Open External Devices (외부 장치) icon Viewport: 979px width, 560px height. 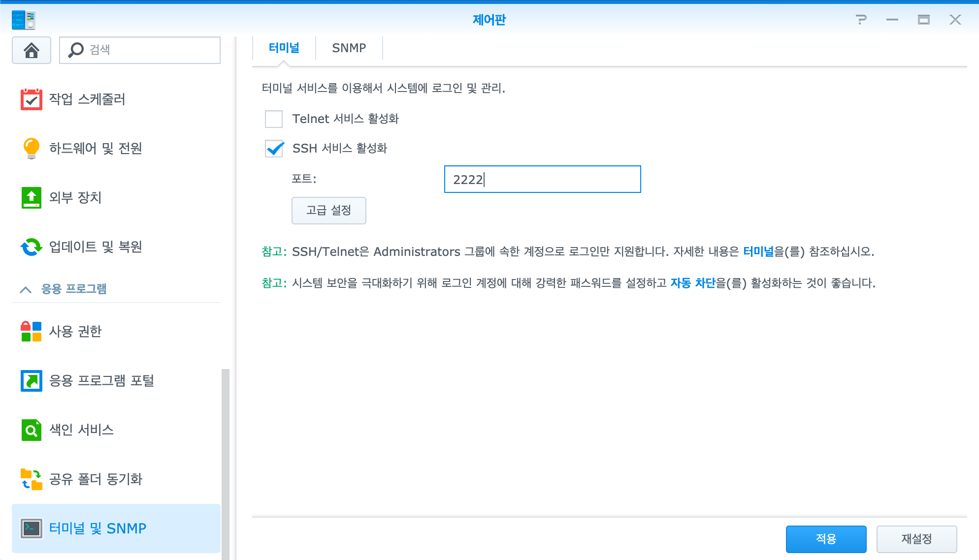[32, 198]
